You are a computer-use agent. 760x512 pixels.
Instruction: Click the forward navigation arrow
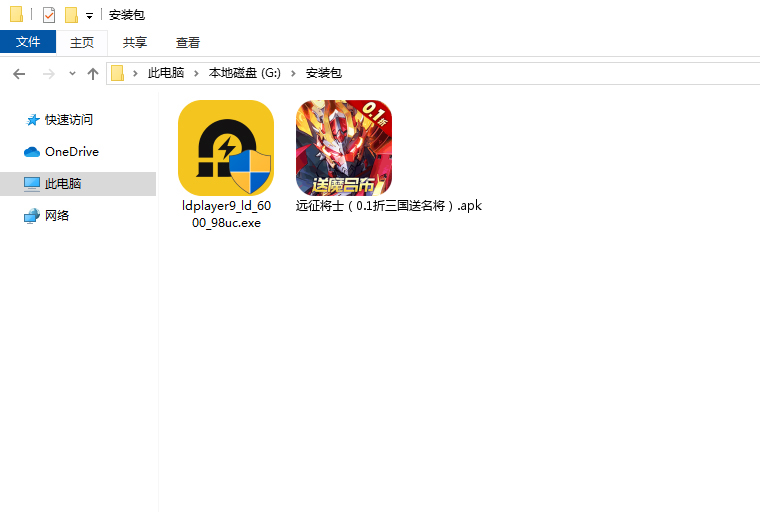pyautogui.click(x=48, y=73)
